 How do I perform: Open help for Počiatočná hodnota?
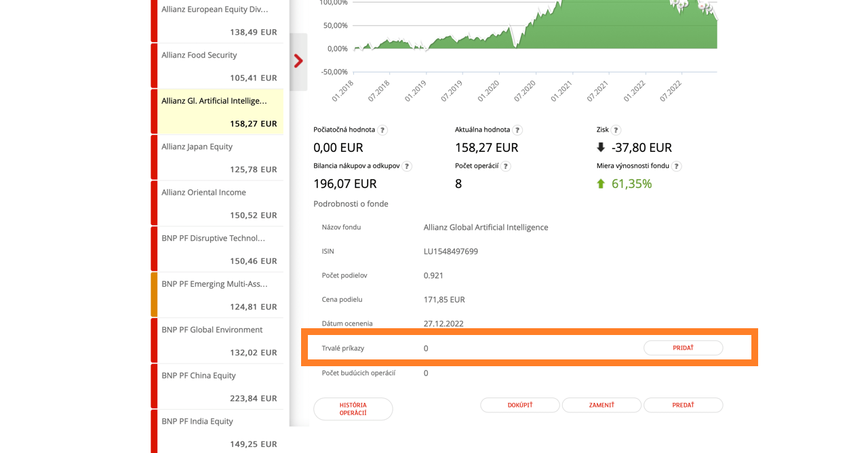382,130
